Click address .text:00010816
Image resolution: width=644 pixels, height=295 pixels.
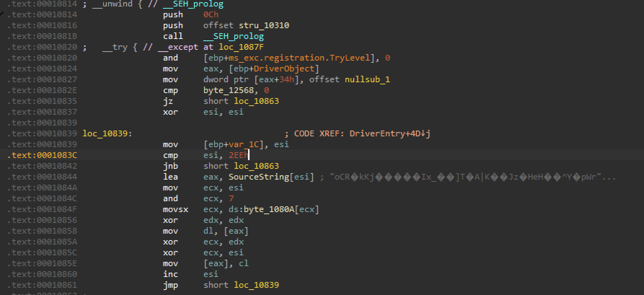point(42,25)
